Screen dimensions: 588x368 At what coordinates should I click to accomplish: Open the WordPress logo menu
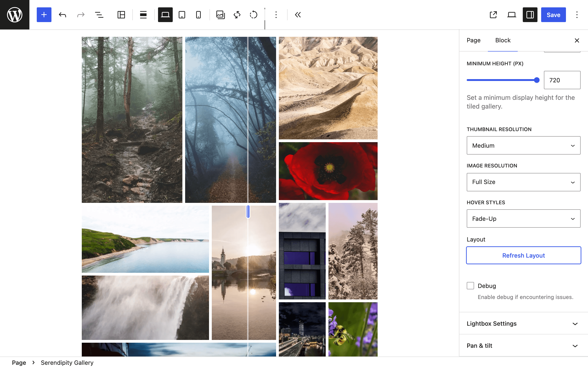pyautogui.click(x=14, y=14)
